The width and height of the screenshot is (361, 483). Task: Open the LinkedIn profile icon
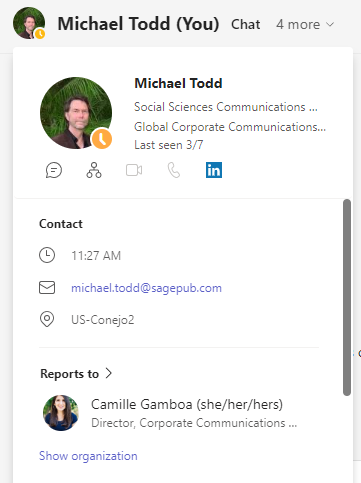214,170
